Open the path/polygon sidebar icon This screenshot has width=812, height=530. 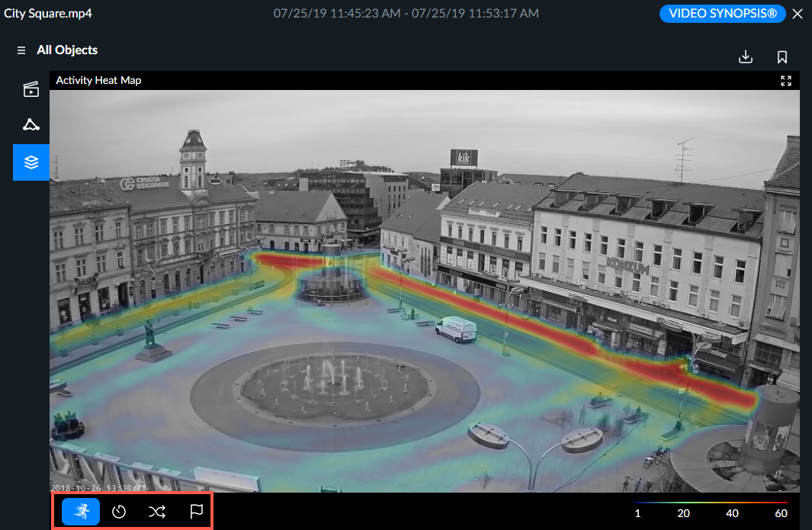[31, 125]
